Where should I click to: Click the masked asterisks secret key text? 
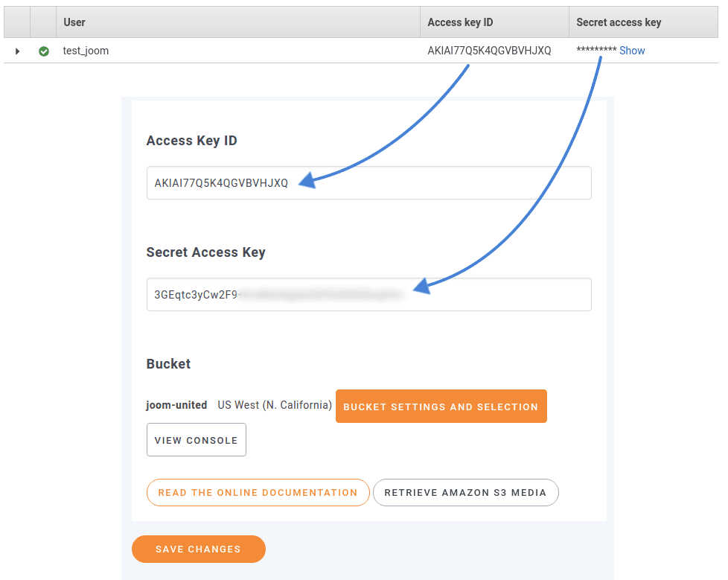[x=596, y=50]
